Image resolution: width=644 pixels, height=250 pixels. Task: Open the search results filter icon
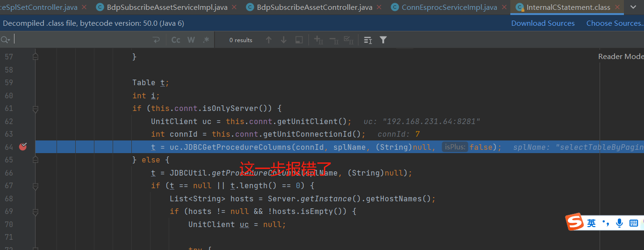tap(383, 40)
